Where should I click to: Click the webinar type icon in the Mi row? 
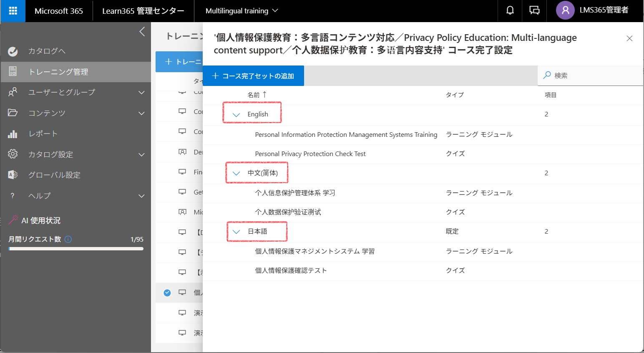coord(182,212)
